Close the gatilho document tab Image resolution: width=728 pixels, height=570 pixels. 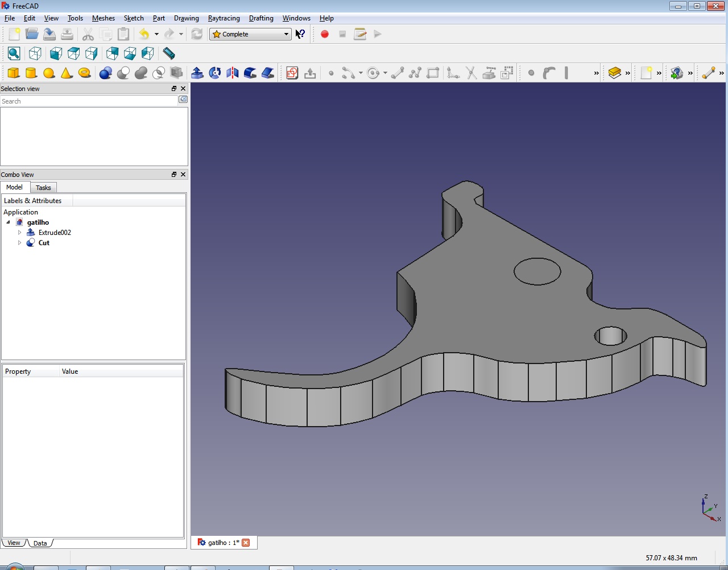pyautogui.click(x=246, y=543)
